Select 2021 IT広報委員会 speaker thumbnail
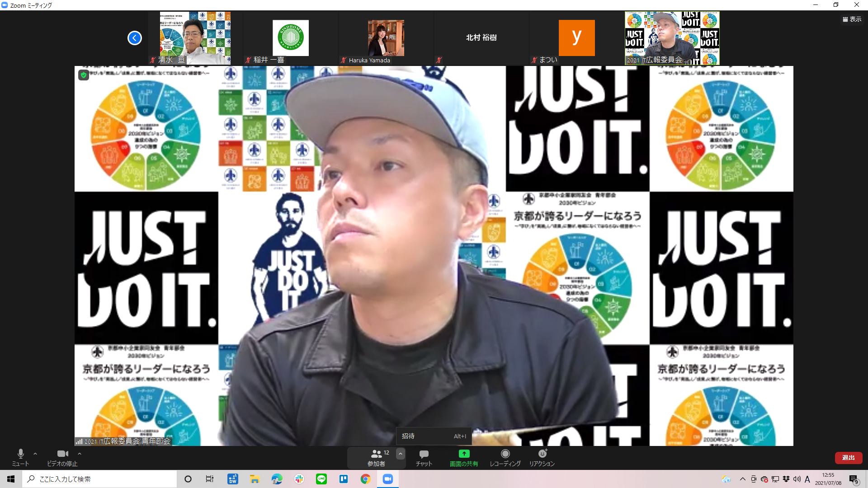 point(672,38)
